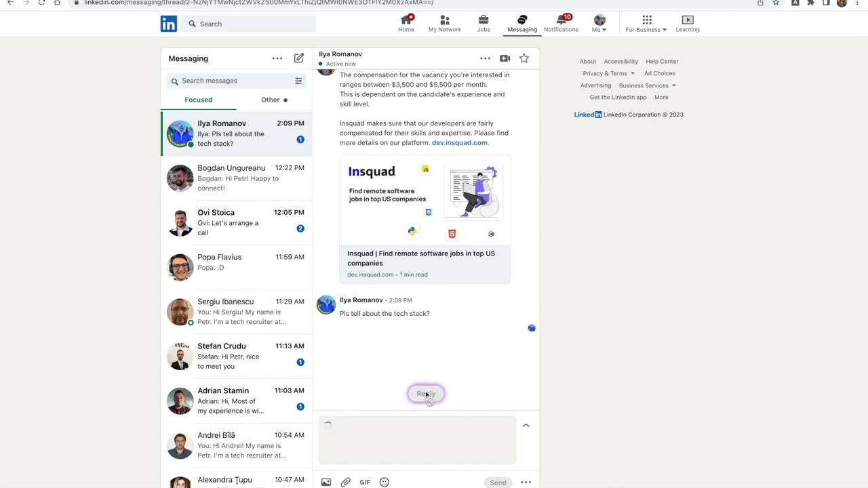Image resolution: width=868 pixels, height=488 pixels.
Task: Expand the For Business menu
Action: 646,23
